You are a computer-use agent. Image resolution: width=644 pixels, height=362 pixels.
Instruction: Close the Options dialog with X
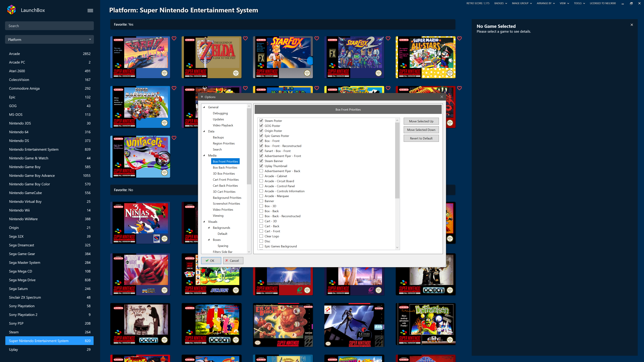coord(442,97)
